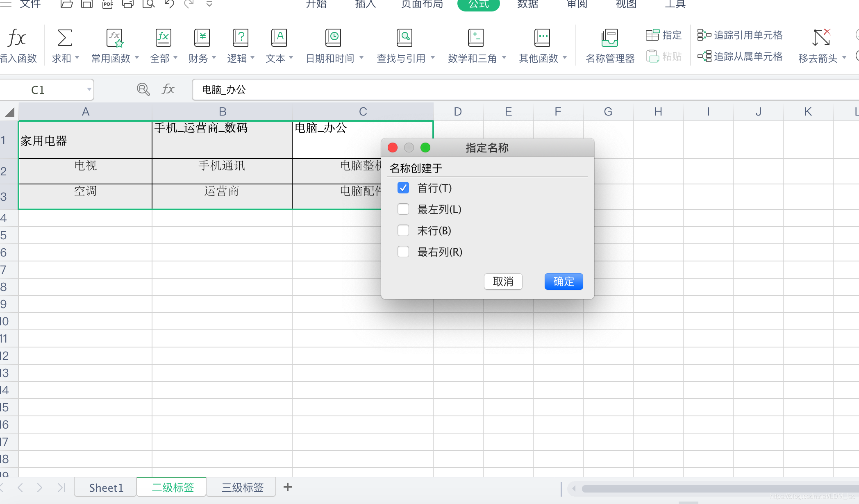
Task: Open the Math and Trig functions icon
Action: [476, 38]
